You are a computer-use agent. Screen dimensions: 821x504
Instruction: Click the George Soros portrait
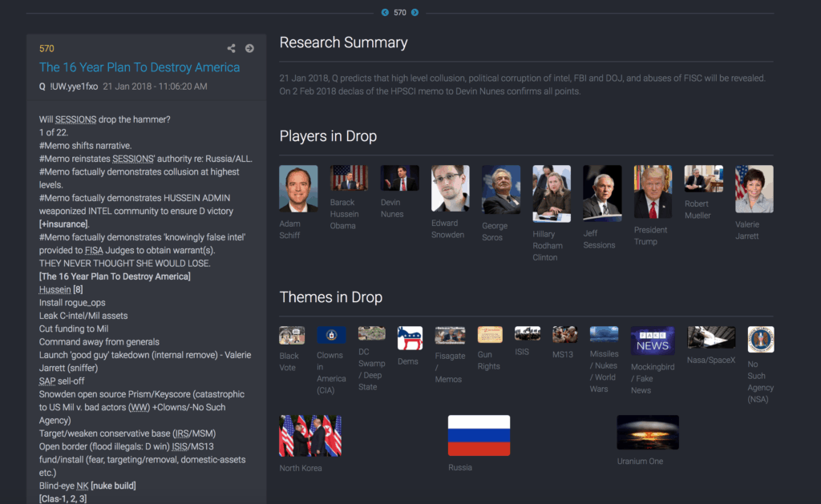coord(500,190)
